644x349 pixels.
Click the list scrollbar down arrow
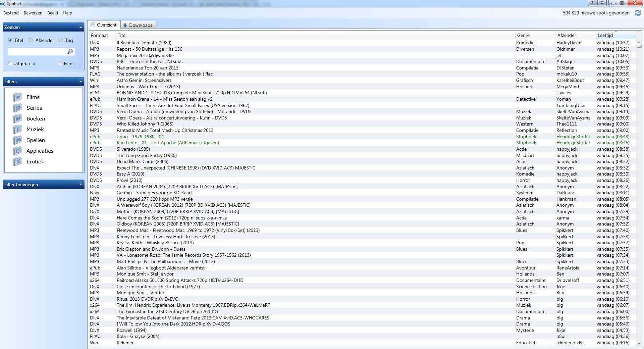[x=639, y=344]
